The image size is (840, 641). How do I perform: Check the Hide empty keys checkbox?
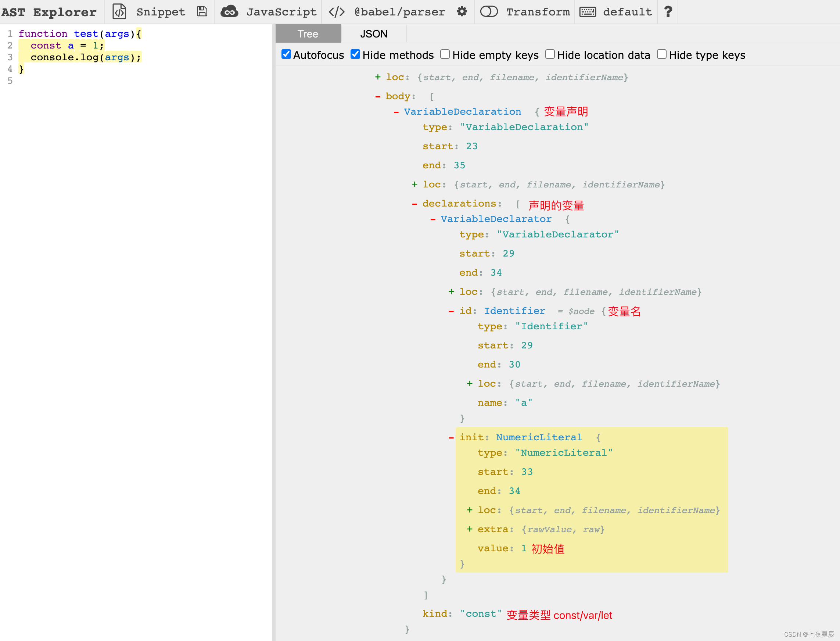point(445,54)
